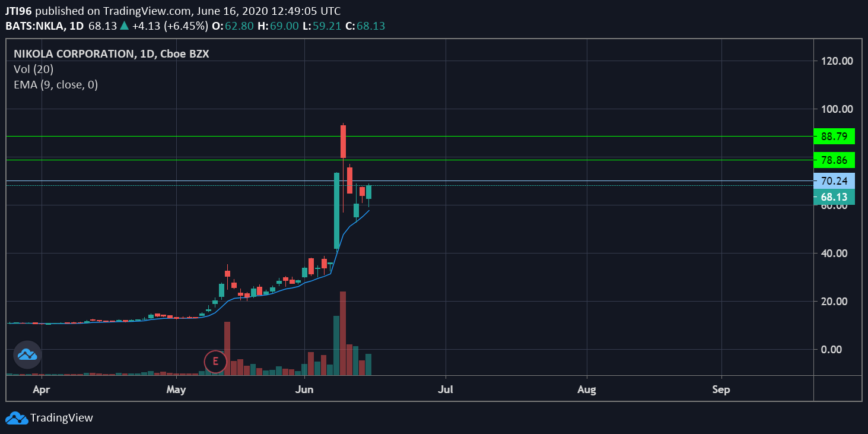This screenshot has width=868, height=434.
Task: Click the earnings 'E' marker on the chart
Action: (x=215, y=361)
